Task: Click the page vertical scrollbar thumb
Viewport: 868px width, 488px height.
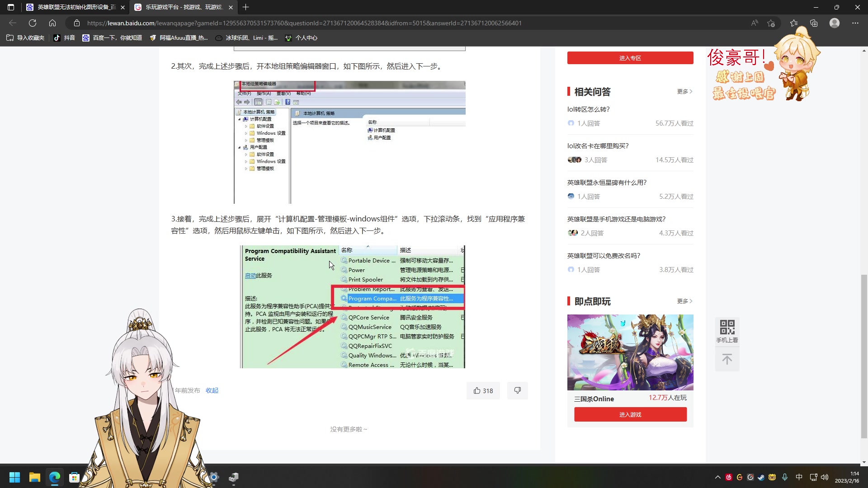Action: [864, 356]
